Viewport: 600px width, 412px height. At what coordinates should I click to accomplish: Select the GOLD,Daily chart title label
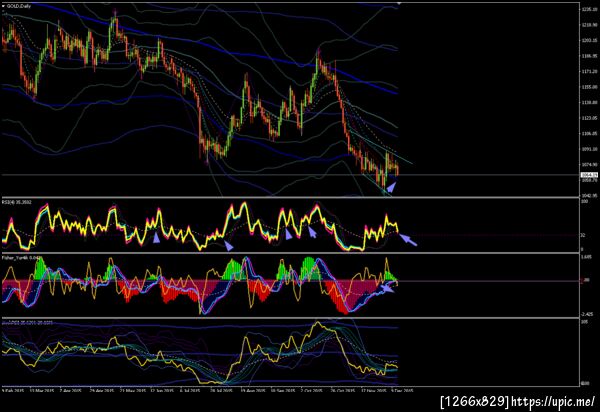coord(19,6)
